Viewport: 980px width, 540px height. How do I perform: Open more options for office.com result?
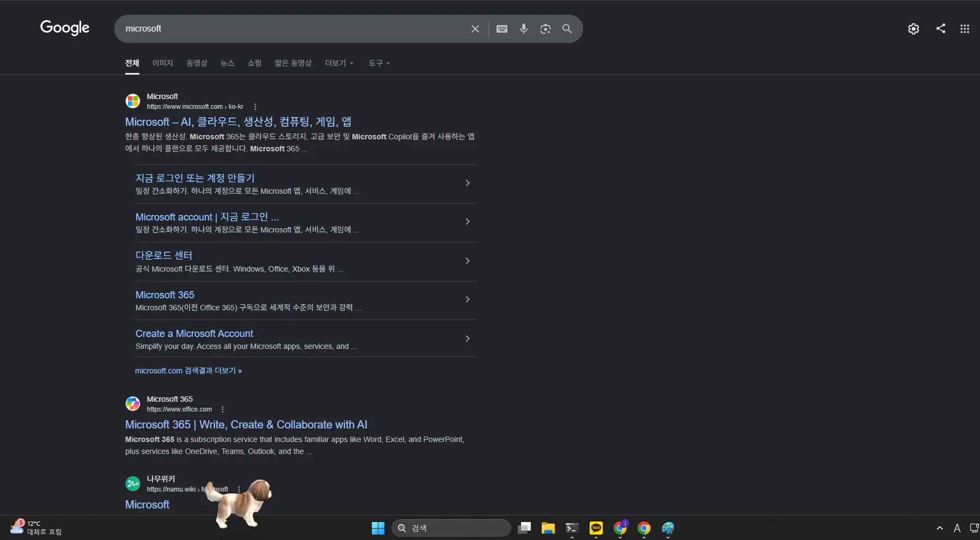pos(223,409)
